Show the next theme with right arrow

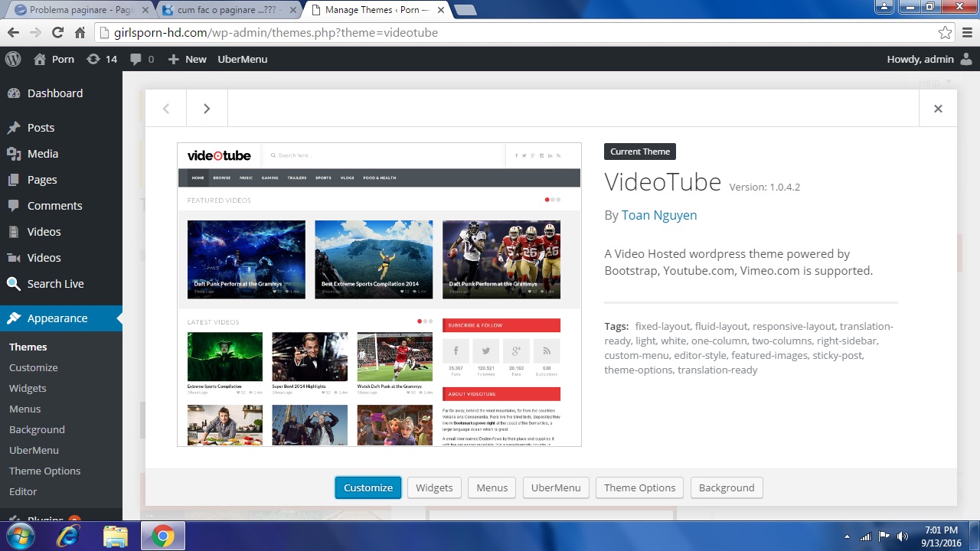pyautogui.click(x=207, y=109)
